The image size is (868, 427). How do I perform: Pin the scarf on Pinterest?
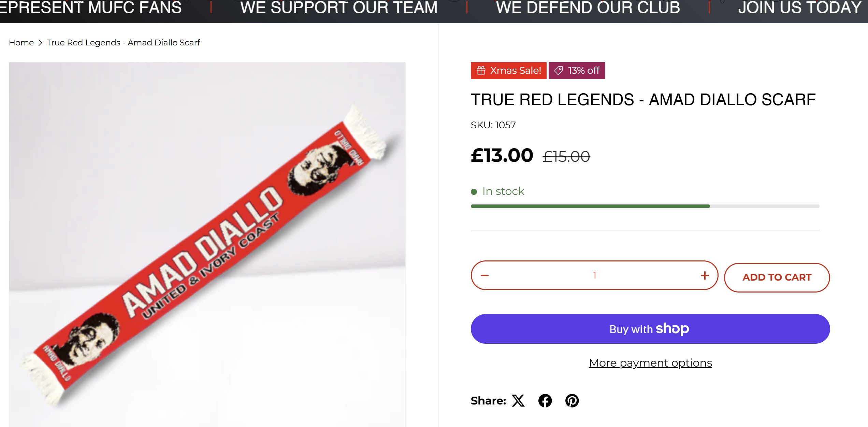pyautogui.click(x=572, y=401)
